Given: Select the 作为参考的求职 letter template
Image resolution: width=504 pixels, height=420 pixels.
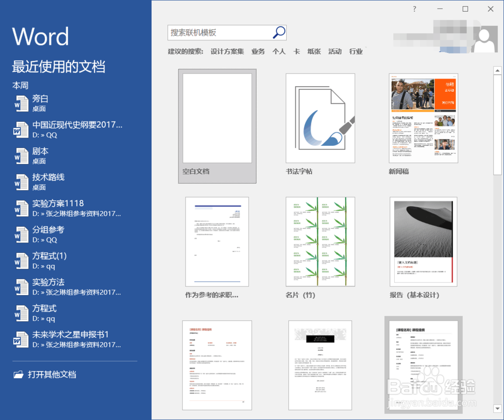Looking at the screenshot, I should 217,248.
